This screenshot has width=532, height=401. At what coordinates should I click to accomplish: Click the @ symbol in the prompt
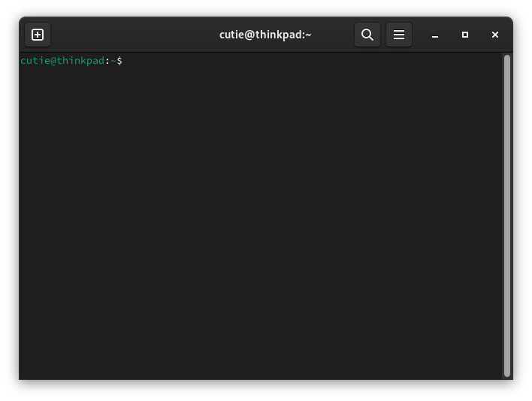[53, 61]
